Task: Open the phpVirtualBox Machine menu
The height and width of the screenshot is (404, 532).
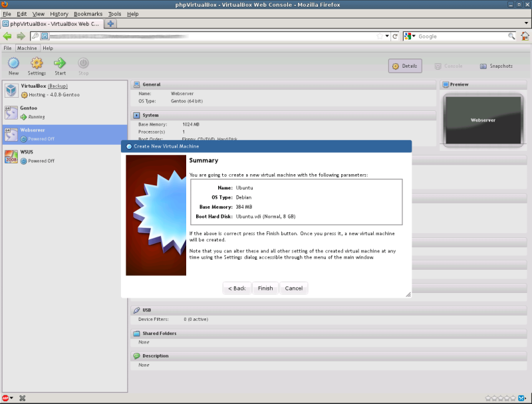Action: [27, 48]
